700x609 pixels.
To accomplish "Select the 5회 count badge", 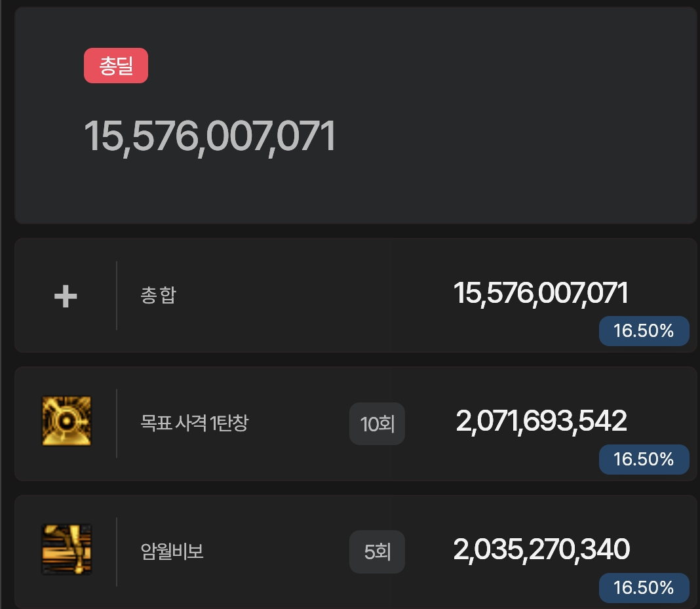I will (x=378, y=552).
